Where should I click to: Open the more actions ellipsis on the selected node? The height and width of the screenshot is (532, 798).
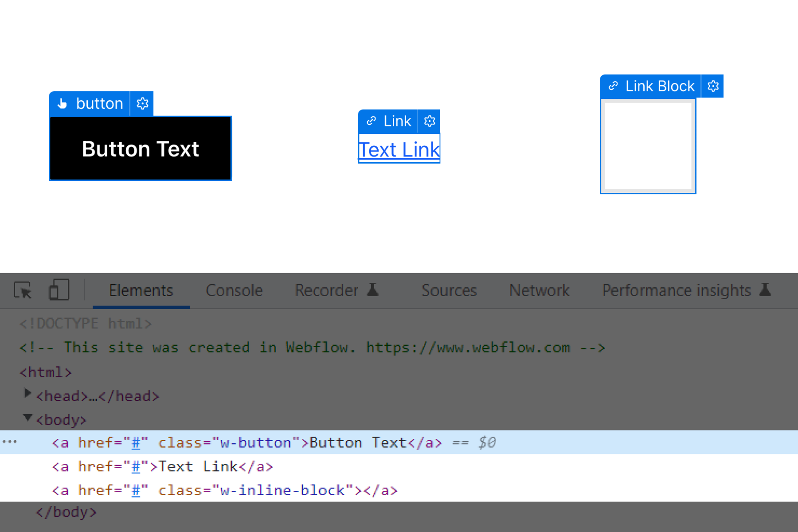point(10,442)
